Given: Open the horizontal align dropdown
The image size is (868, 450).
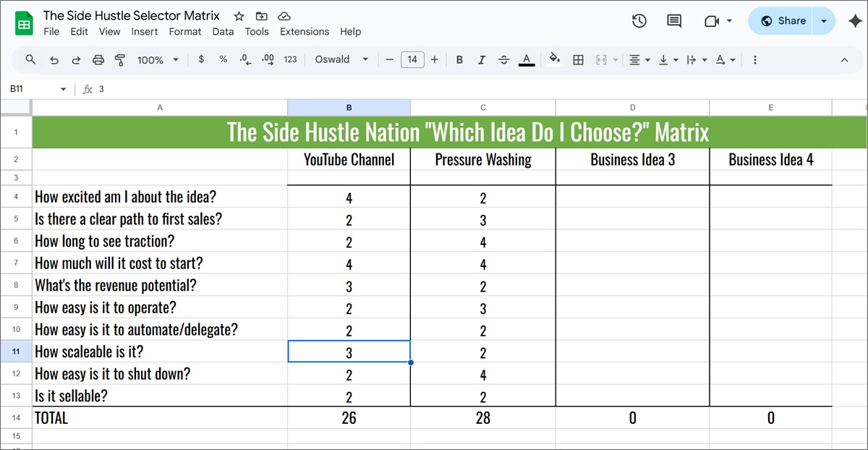Looking at the screenshot, I should click(x=639, y=60).
